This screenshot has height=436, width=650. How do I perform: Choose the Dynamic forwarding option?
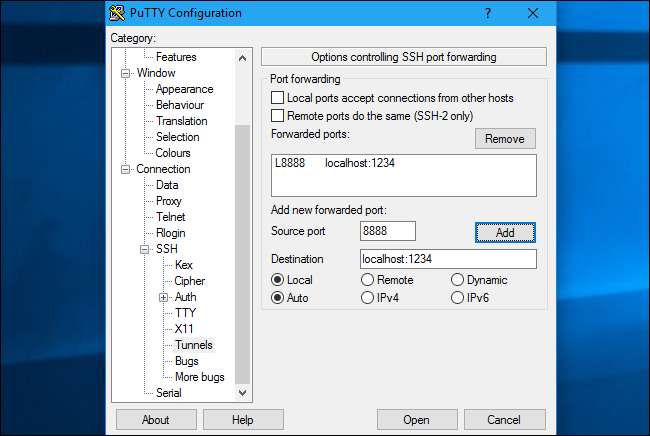458,280
